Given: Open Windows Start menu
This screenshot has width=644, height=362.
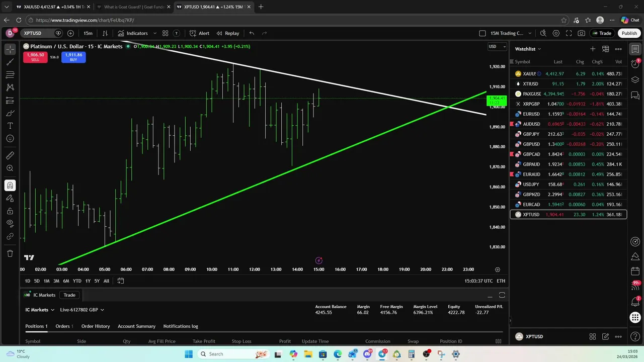Looking at the screenshot, I should [189, 354].
